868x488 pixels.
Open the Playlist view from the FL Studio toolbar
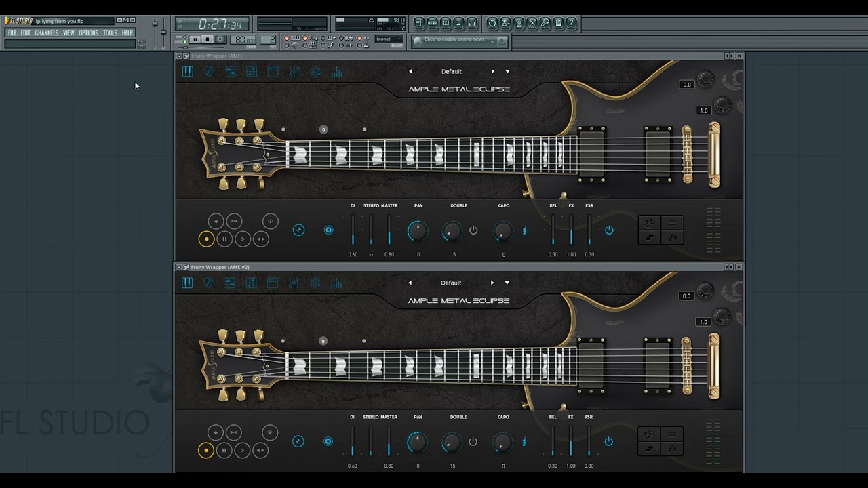click(x=419, y=23)
